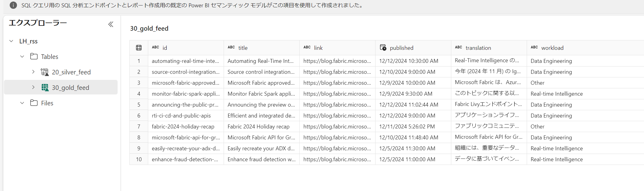Click cell 'microsoft-fabric-approved...'
This screenshot has width=644, height=191.
point(185,83)
